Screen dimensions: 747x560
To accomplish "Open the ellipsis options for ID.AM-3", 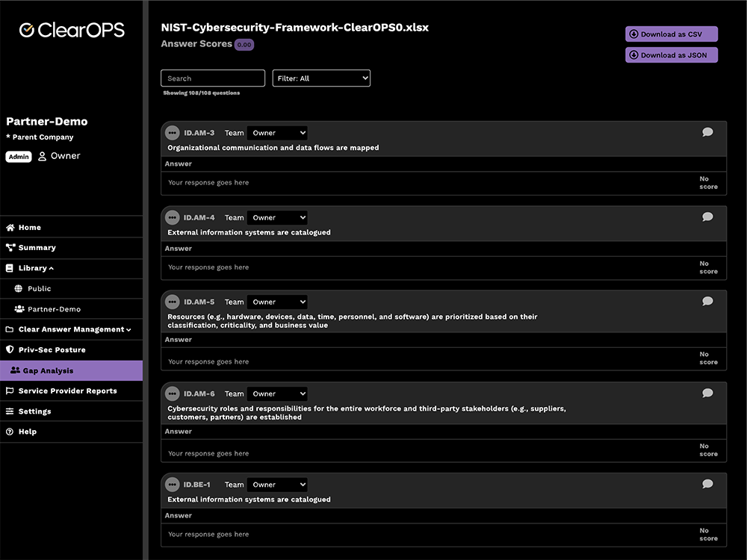I will (x=173, y=132).
